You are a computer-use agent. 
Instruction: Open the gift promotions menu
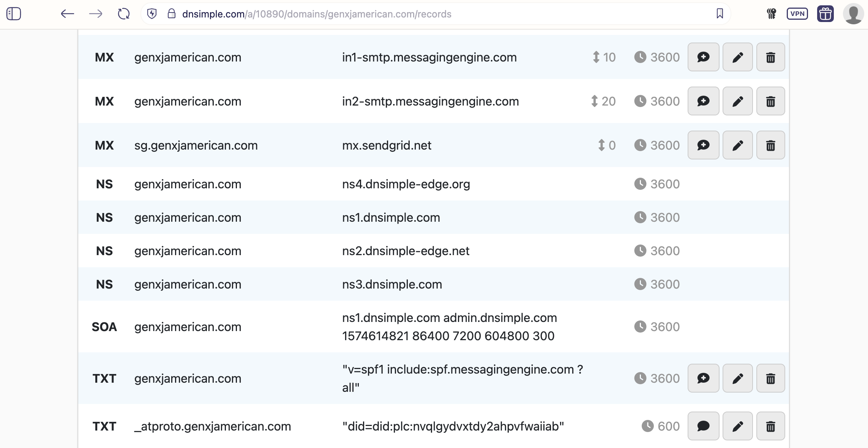pos(825,14)
